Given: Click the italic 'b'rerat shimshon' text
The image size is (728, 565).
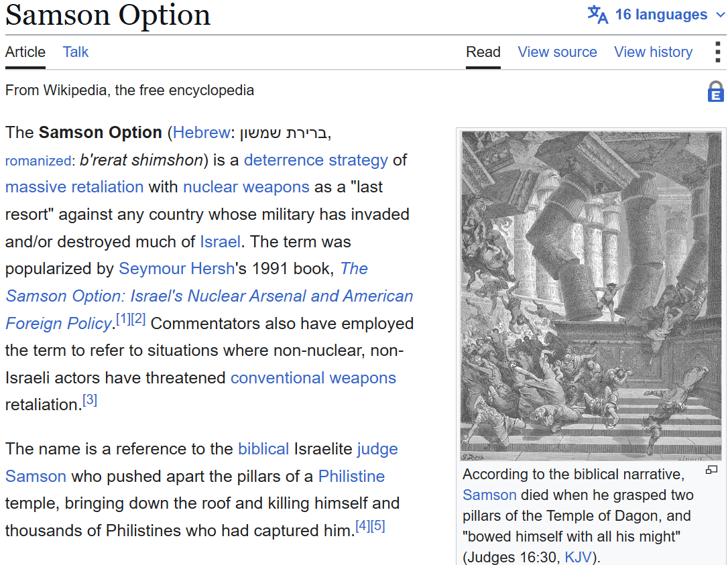Looking at the screenshot, I should pos(141,160).
